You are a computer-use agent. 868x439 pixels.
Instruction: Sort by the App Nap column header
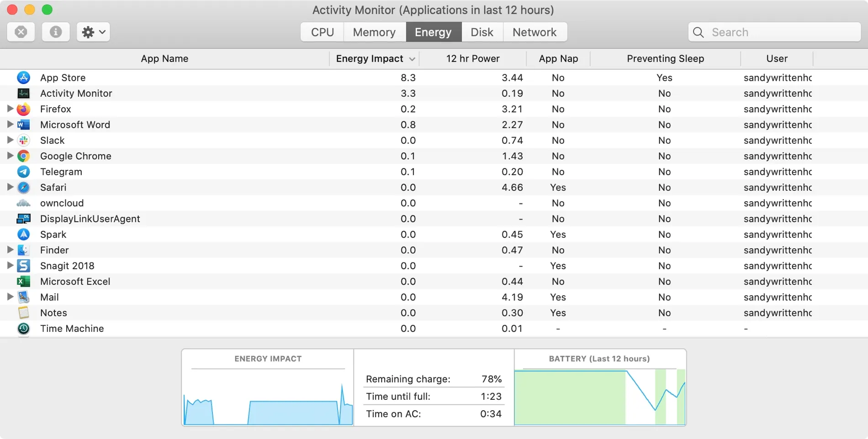558,58
